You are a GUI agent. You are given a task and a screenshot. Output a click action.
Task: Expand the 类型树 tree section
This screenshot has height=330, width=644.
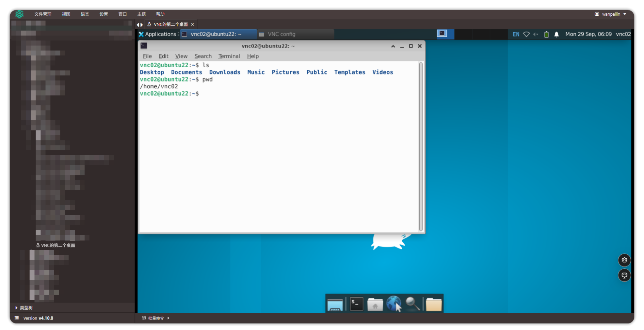point(16,307)
